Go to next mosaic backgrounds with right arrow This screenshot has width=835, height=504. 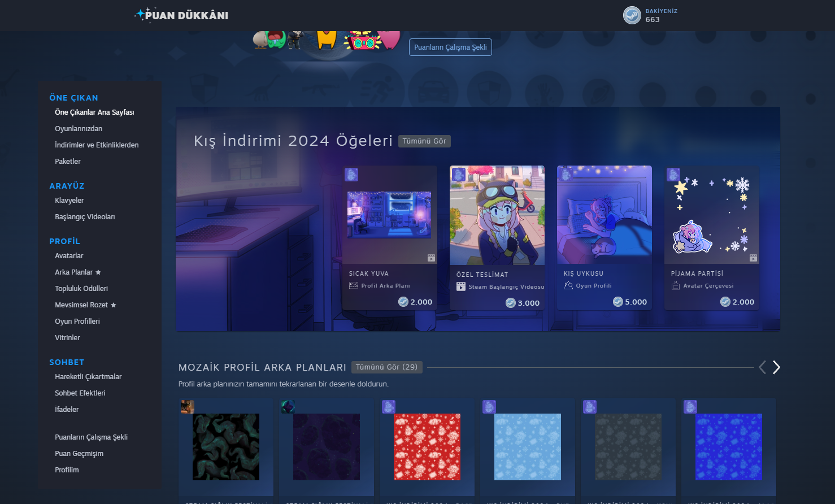tap(776, 367)
